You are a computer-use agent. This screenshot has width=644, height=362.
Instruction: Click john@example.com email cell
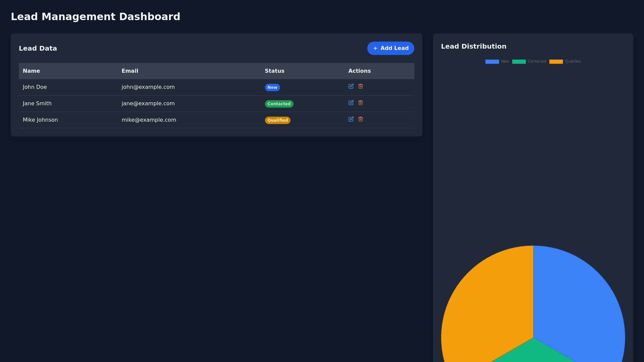point(148,87)
